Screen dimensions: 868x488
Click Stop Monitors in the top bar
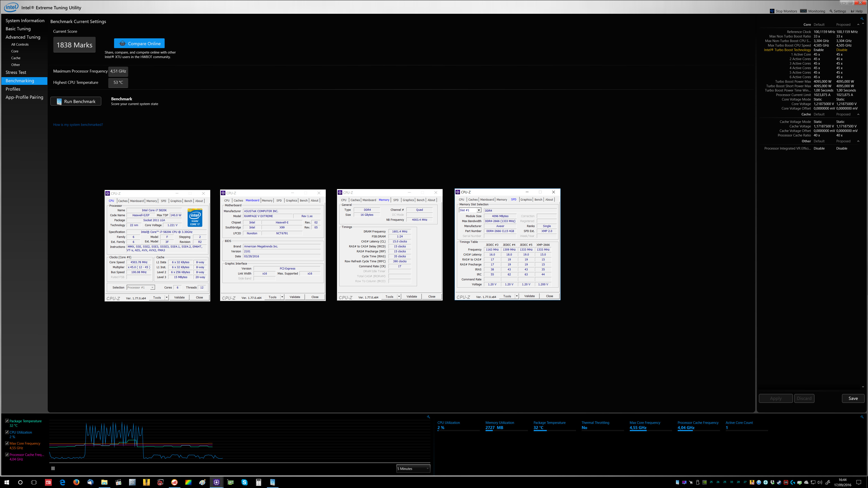[783, 11]
